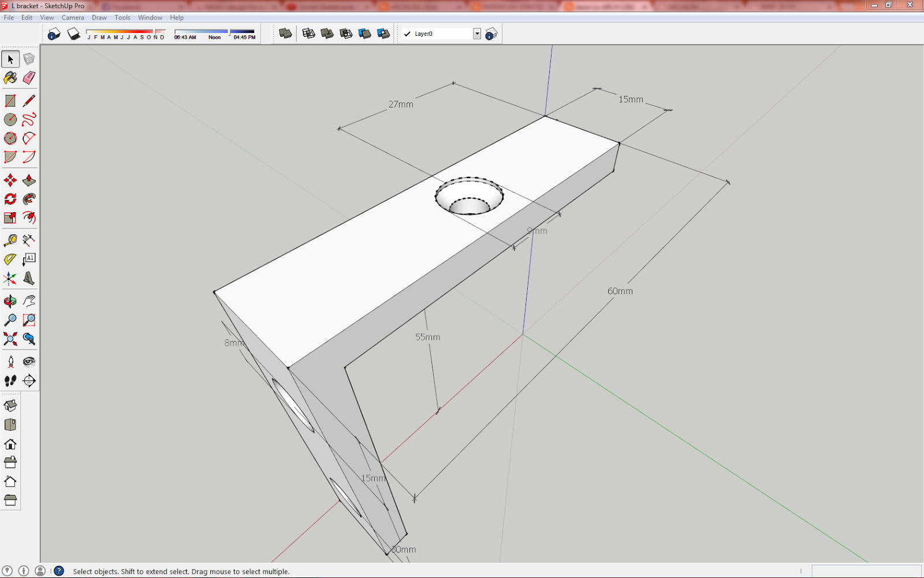This screenshot has height=578, width=924.
Task: Pick the Polygon tool
Action: point(10,138)
